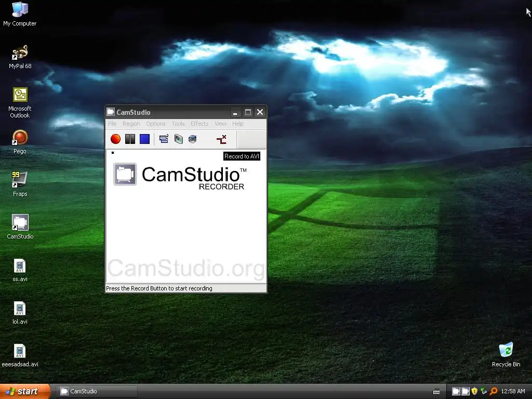Maximize the CamStudio window
532x399 pixels.
pyautogui.click(x=248, y=112)
